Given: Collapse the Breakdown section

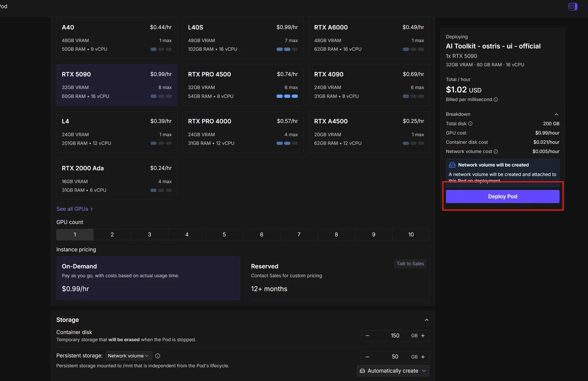Looking at the screenshot, I should pos(556,114).
